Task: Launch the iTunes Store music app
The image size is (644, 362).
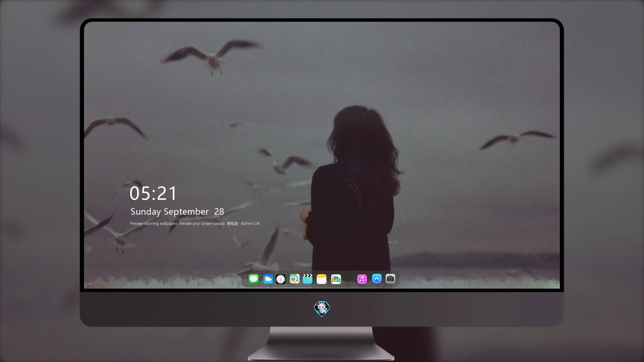Action: 362,279
